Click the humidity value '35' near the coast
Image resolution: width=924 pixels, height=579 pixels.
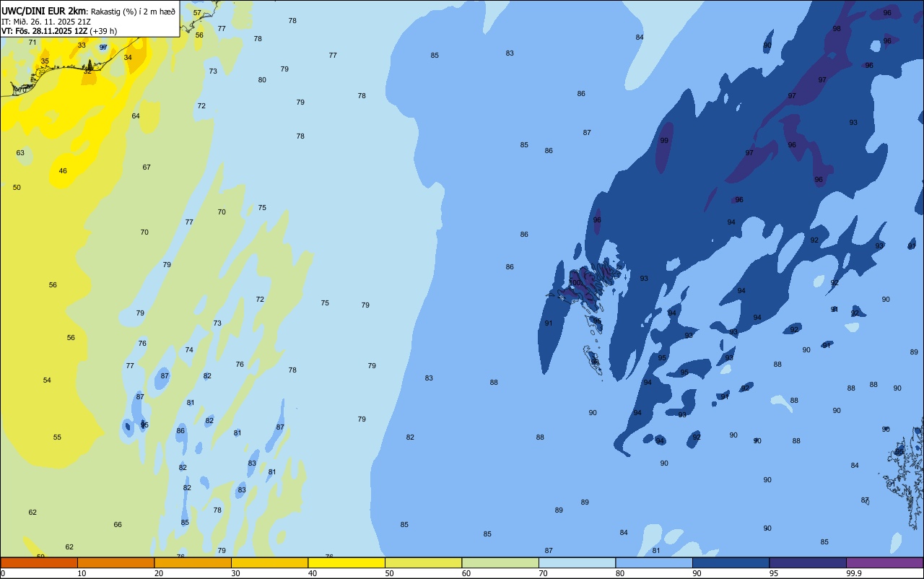click(x=45, y=61)
